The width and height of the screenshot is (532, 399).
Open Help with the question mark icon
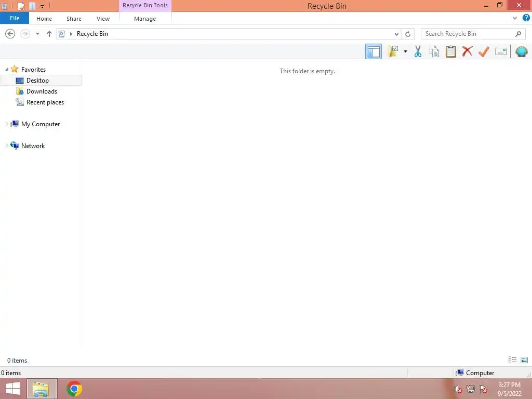point(526,18)
